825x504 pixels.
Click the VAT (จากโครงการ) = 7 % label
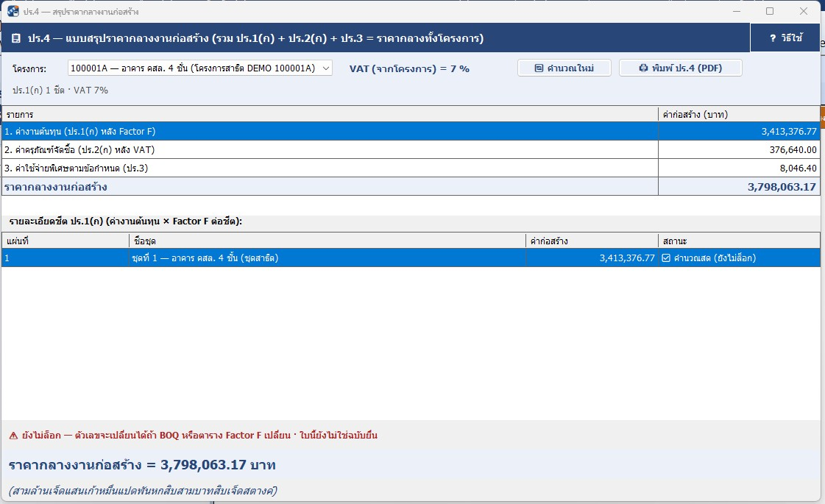tap(409, 68)
